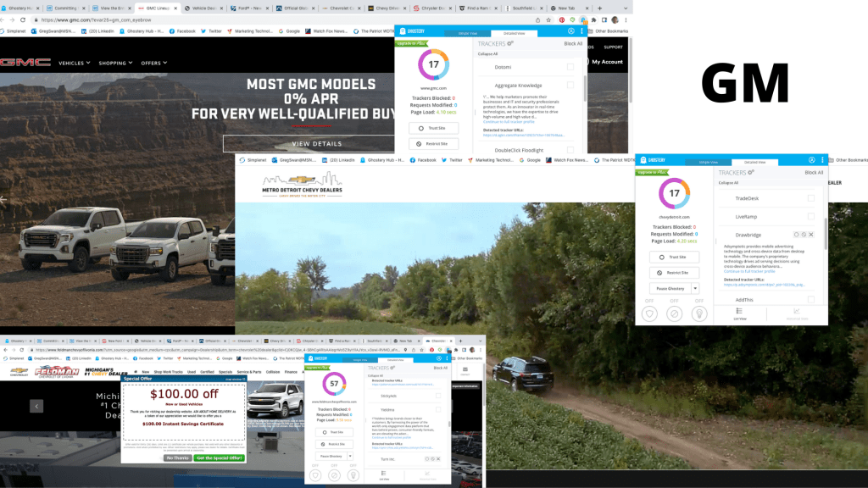Click the 17-tracker donut chart for gmc.com

click(x=433, y=65)
